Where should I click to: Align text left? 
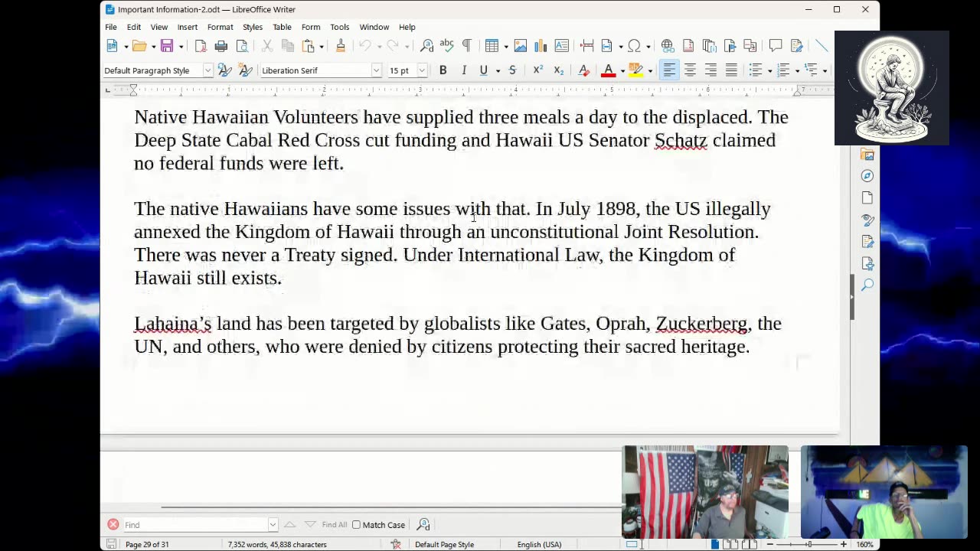669,70
